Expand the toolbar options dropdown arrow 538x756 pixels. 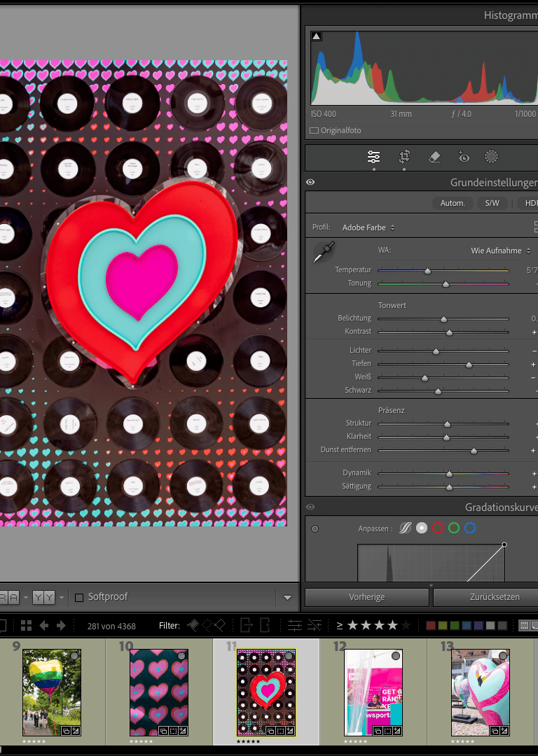pos(287,598)
